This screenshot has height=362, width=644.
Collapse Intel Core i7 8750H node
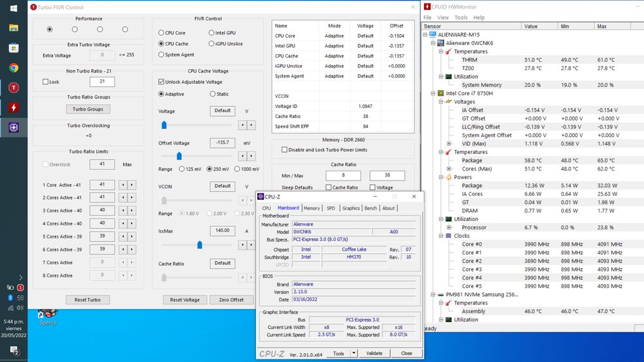pos(433,93)
